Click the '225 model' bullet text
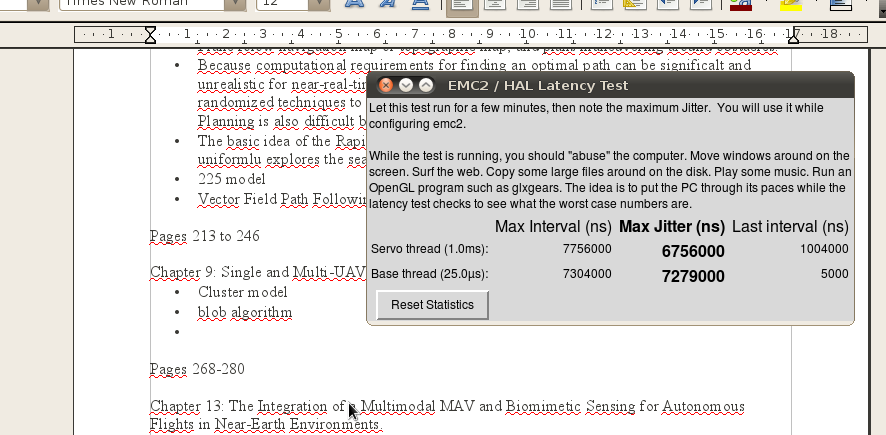The image size is (886, 435). pos(232,179)
